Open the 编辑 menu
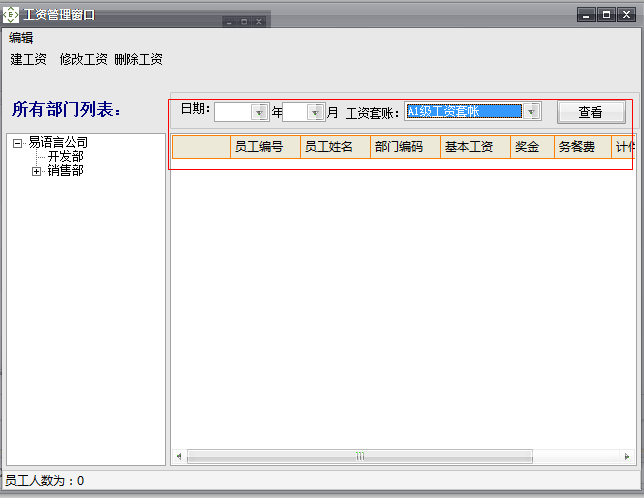The width and height of the screenshot is (644, 498). 21,38
